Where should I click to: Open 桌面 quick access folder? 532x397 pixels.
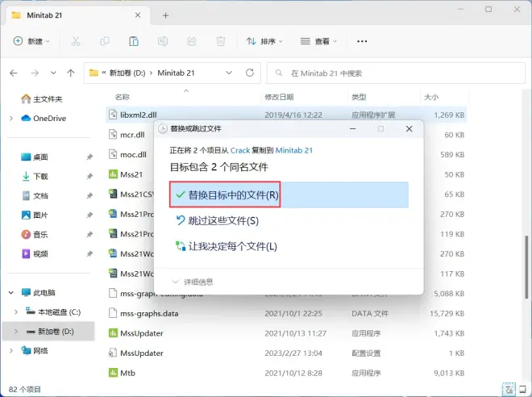click(x=35, y=157)
